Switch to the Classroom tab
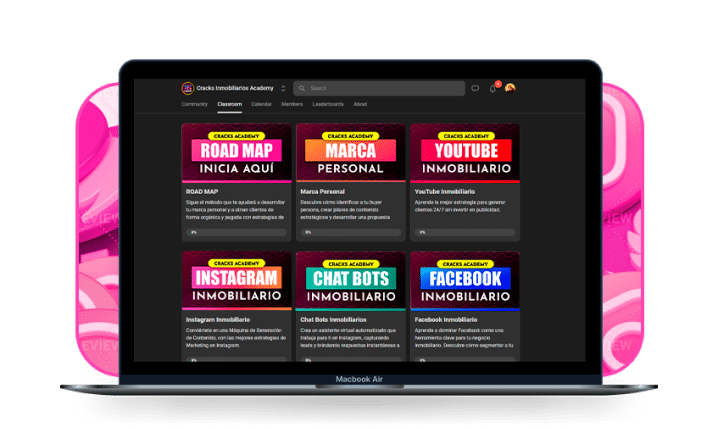This screenshot has height=429, width=718. click(x=229, y=104)
